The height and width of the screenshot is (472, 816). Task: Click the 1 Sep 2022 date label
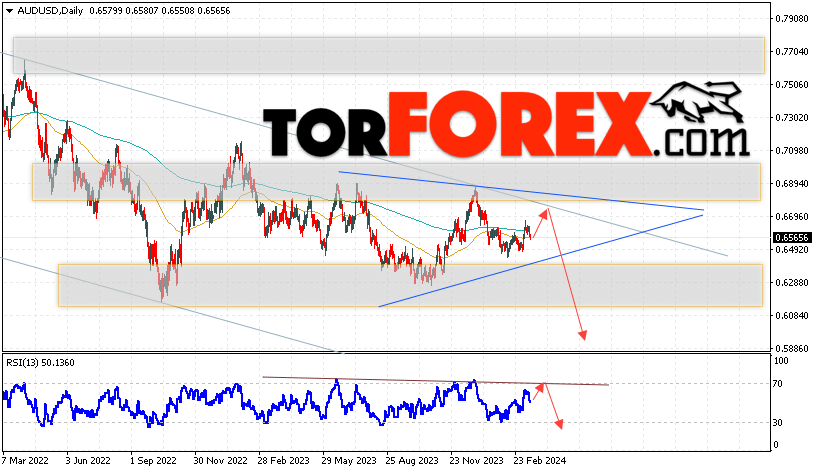[x=153, y=461]
